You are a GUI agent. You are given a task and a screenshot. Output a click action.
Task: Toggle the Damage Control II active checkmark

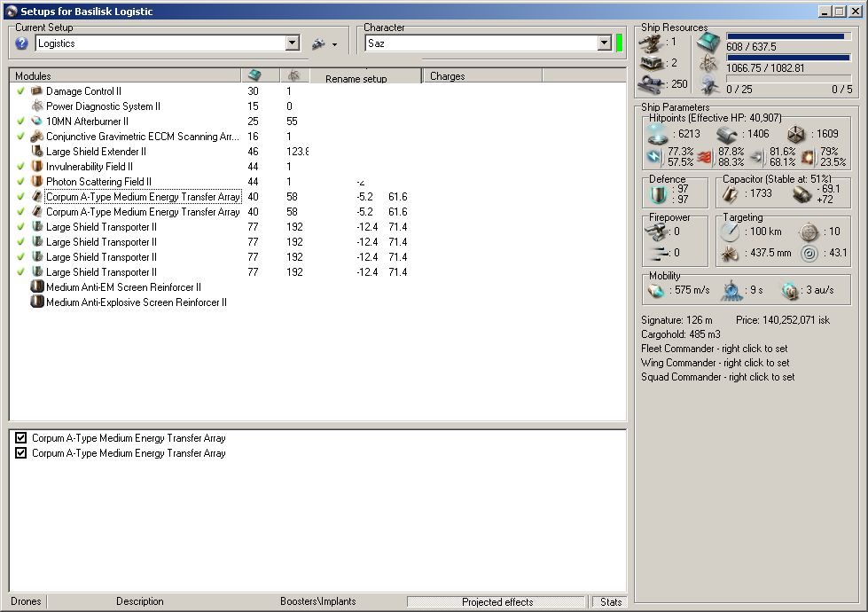20,90
